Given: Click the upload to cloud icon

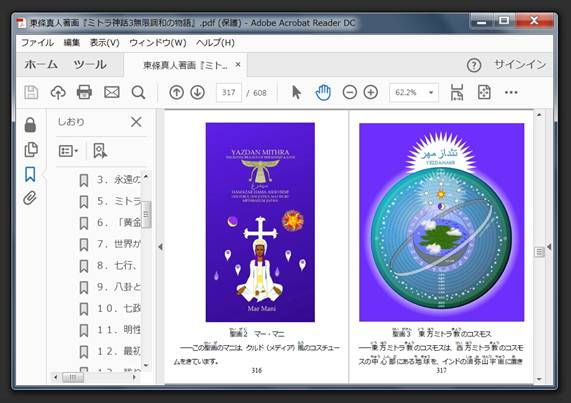Looking at the screenshot, I should coord(58,92).
